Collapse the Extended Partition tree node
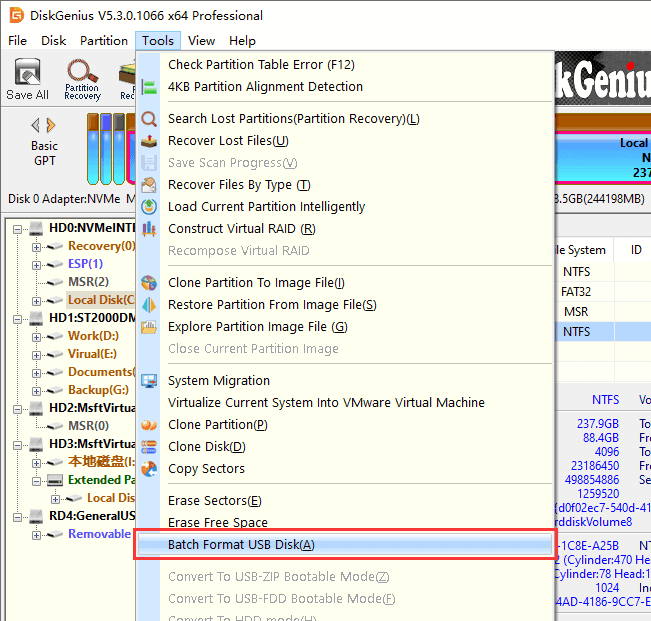 click(37, 480)
